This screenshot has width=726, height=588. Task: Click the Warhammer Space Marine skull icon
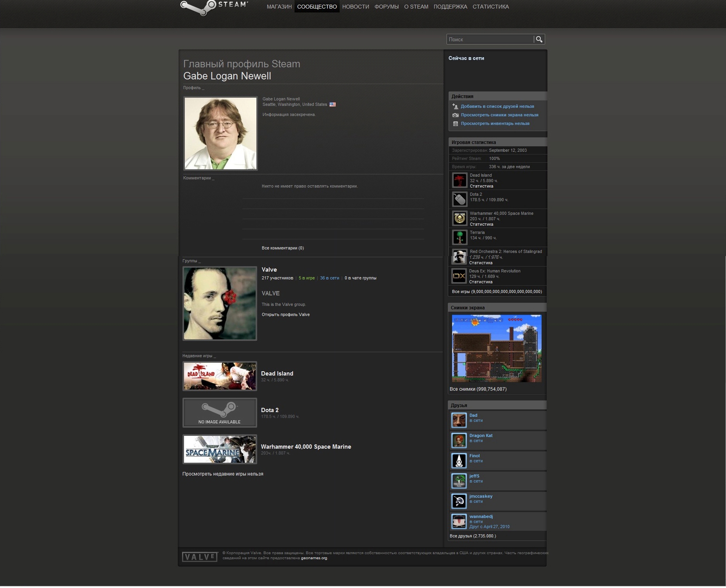click(x=459, y=218)
